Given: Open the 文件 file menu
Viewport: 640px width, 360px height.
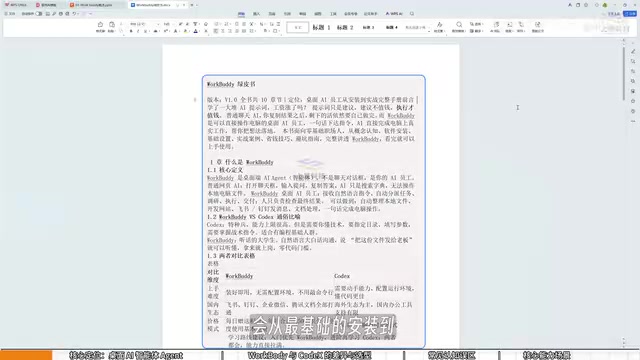Looking at the screenshot, I should (9, 13).
